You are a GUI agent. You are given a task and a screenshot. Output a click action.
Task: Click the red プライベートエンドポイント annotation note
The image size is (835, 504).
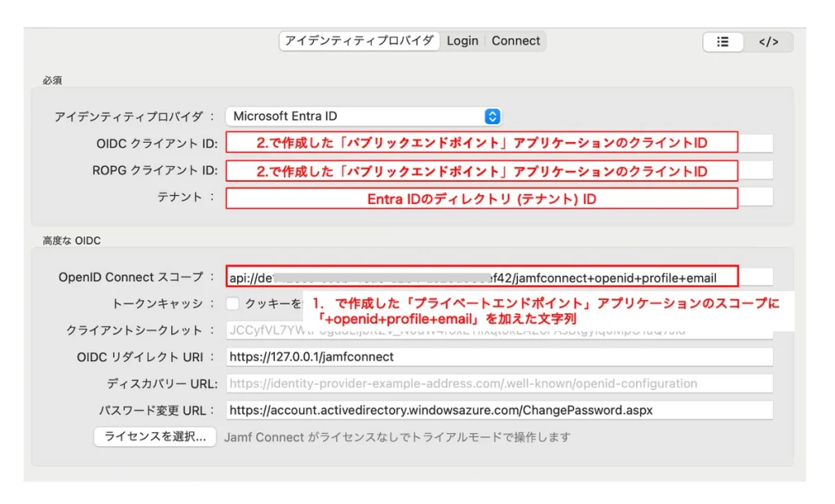548,311
